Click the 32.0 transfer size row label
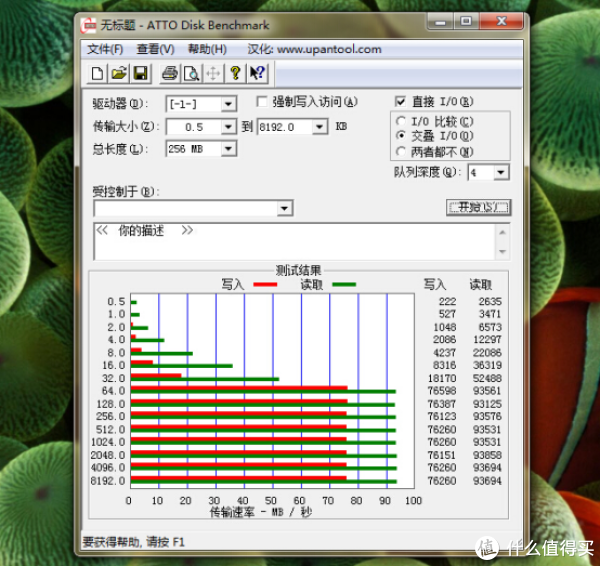 coord(114,378)
